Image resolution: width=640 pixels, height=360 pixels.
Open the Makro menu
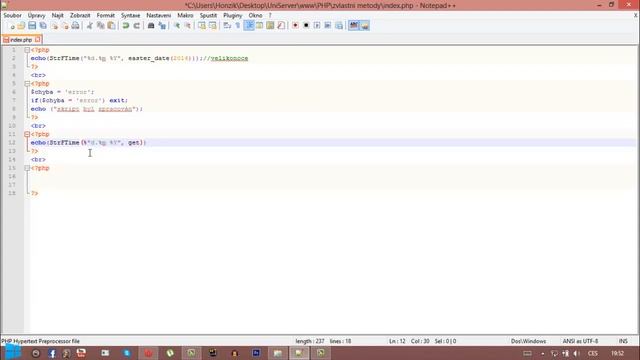[x=185, y=16]
